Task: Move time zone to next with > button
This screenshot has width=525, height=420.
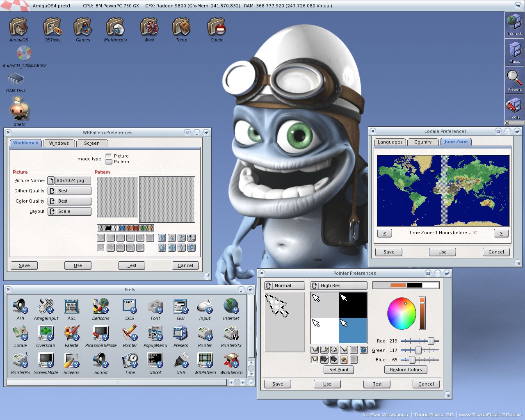Action: click(501, 233)
